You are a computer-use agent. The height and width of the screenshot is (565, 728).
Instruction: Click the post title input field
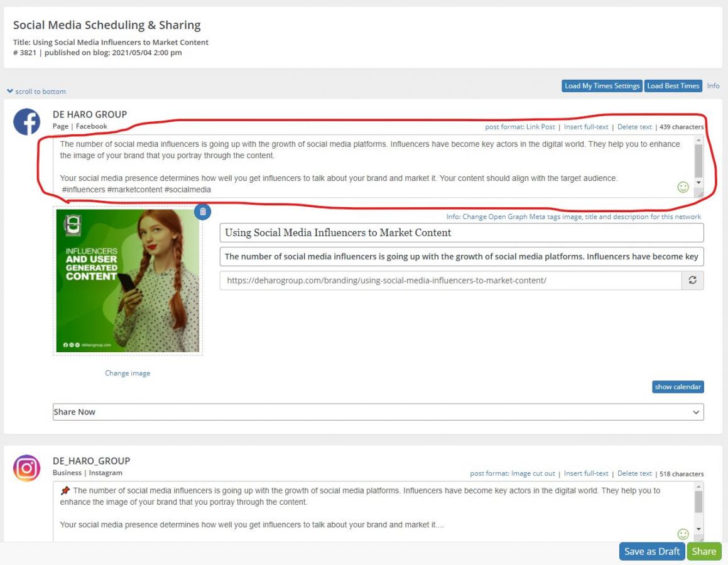point(461,233)
